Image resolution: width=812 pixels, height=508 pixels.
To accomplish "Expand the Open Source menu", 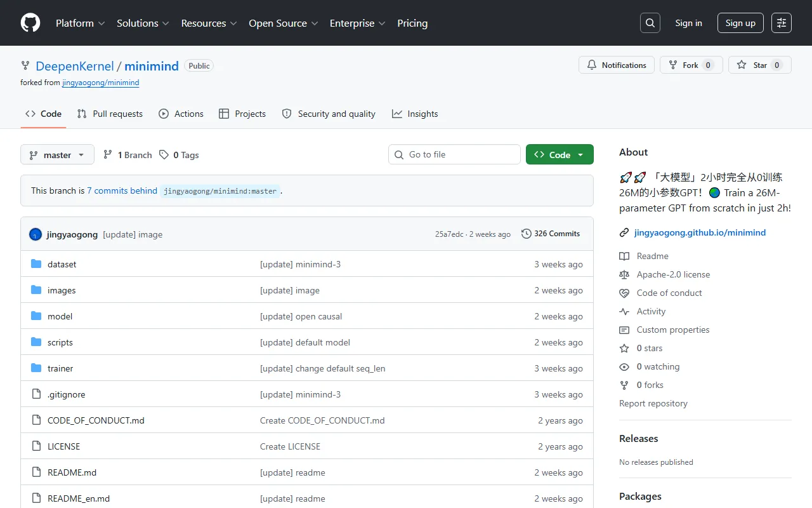I will 284,23.
